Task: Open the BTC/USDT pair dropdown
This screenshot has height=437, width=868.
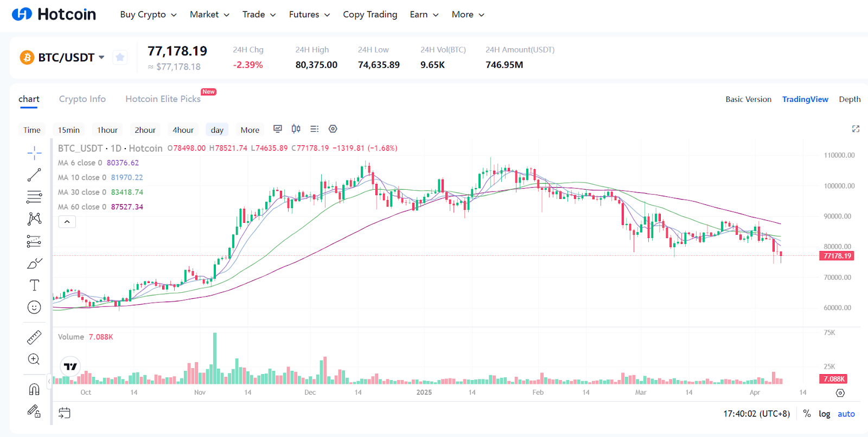Action: (x=101, y=57)
